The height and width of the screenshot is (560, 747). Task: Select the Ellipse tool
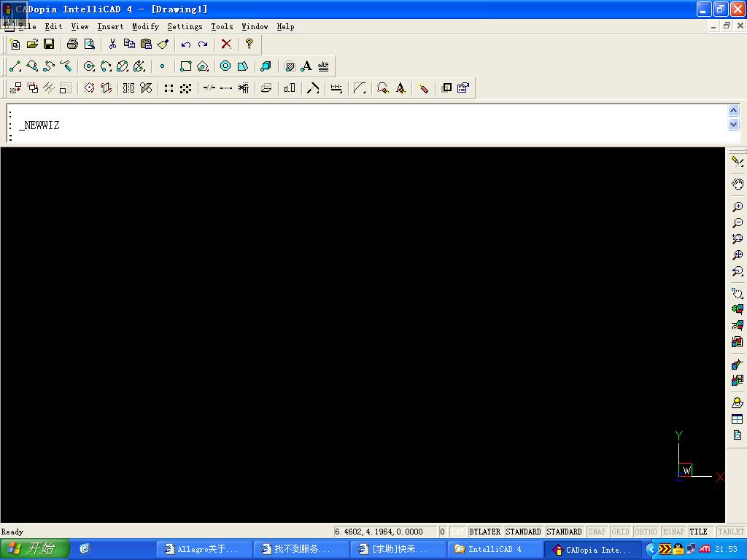coord(123,66)
